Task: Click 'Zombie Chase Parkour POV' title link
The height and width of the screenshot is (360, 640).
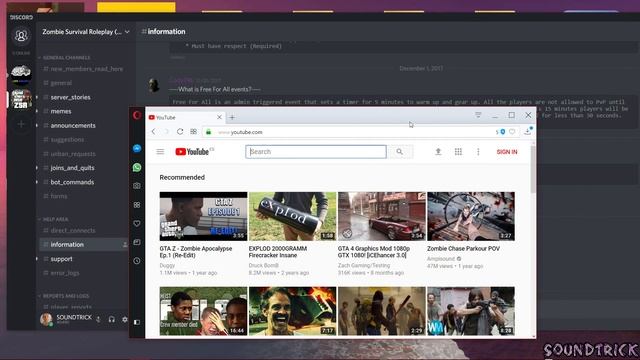Action: pos(463,249)
